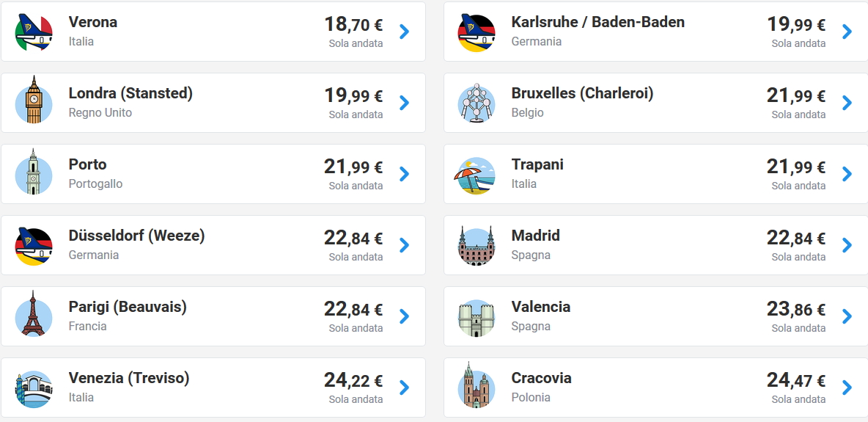Click the Valencia city gate icon
Viewport: 868px width, 422px height.
tap(477, 317)
